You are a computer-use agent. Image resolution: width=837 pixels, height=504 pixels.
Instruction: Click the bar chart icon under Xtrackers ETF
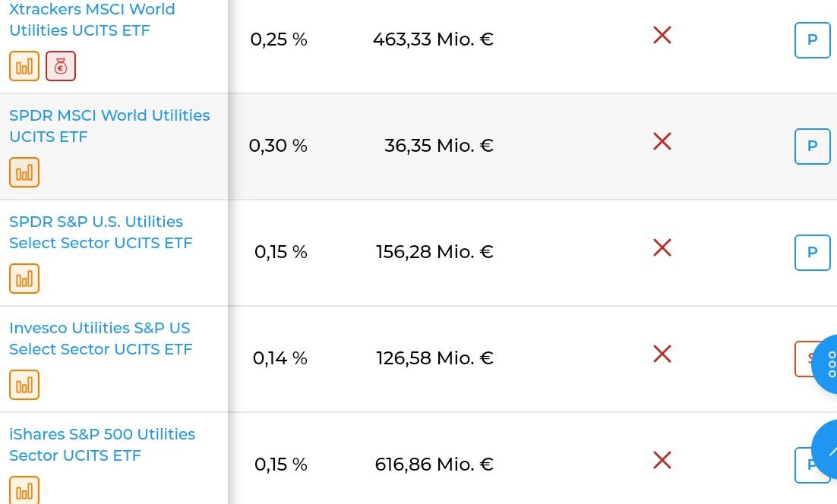point(24,66)
